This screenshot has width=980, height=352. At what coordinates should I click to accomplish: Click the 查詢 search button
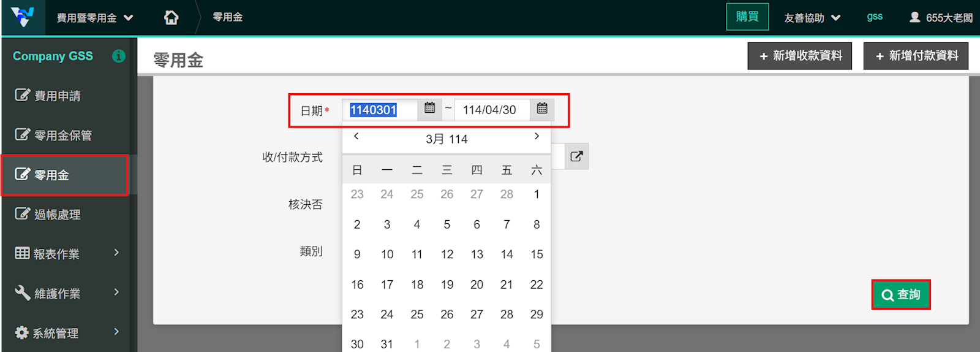[900, 295]
